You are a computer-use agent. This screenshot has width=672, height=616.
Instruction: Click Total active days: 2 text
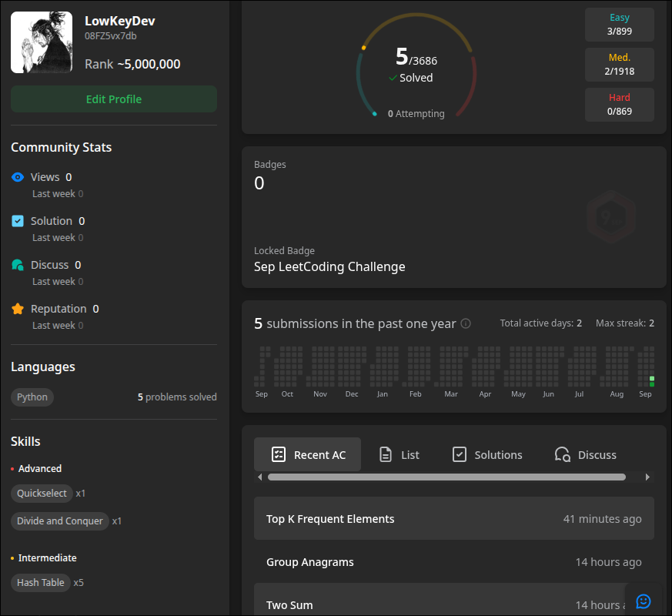pos(541,323)
